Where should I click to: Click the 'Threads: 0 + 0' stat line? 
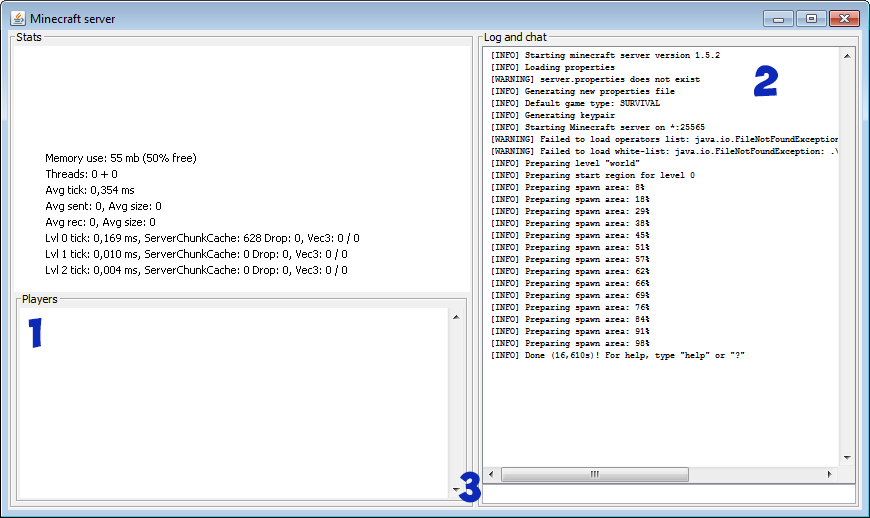click(x=82, y=174)
